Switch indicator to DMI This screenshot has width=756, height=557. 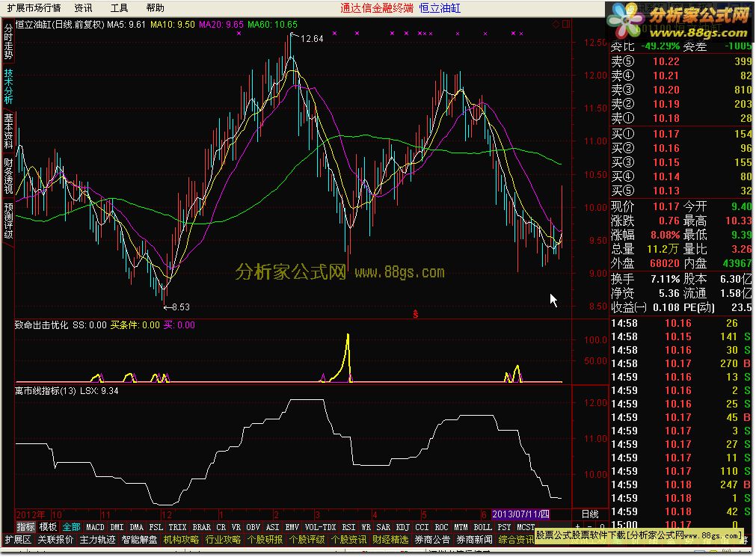[x=117, y=527]
